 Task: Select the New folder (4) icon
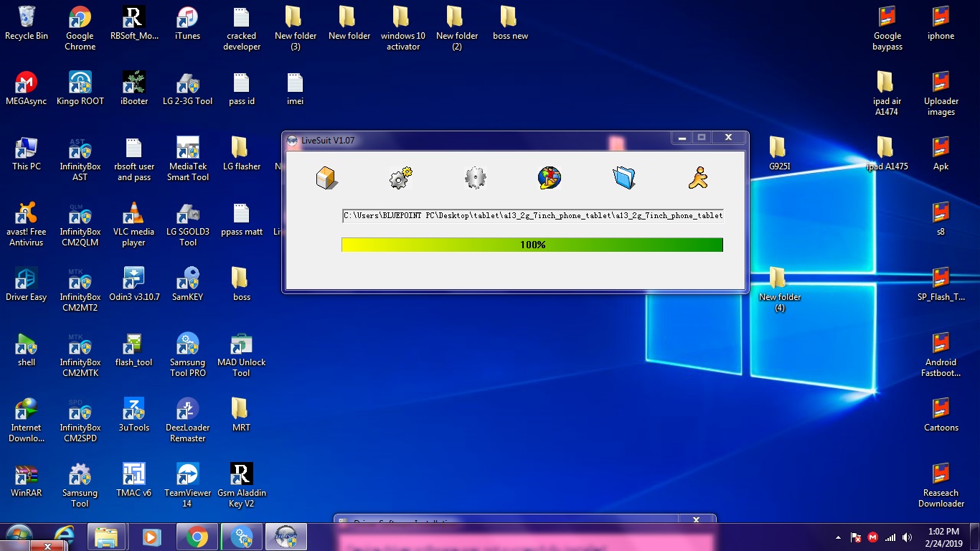(779, 290)
